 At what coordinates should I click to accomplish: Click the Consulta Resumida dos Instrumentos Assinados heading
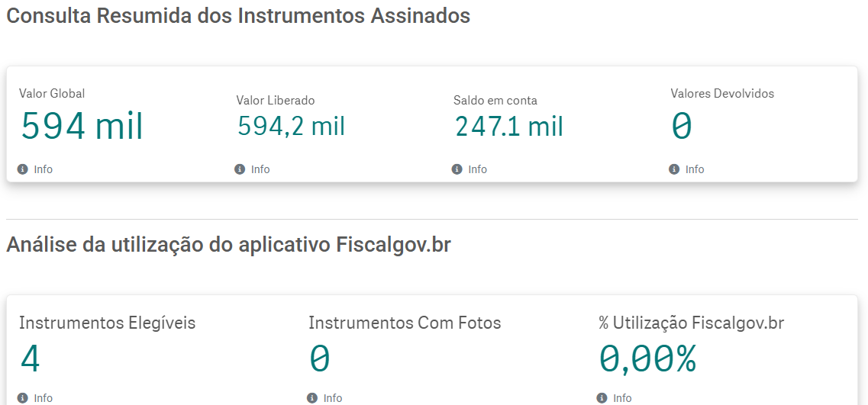(x=238, y=15)
